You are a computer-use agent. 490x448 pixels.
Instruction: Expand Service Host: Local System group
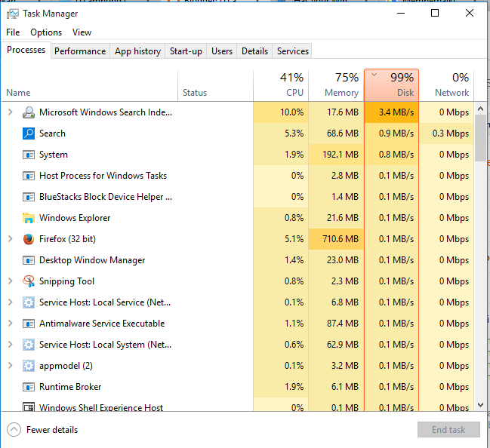click(x=11, y=345)
